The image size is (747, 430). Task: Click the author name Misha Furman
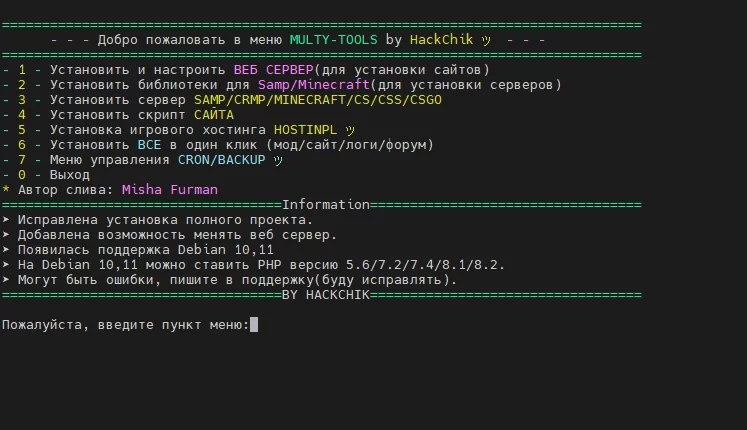(169, 189)
